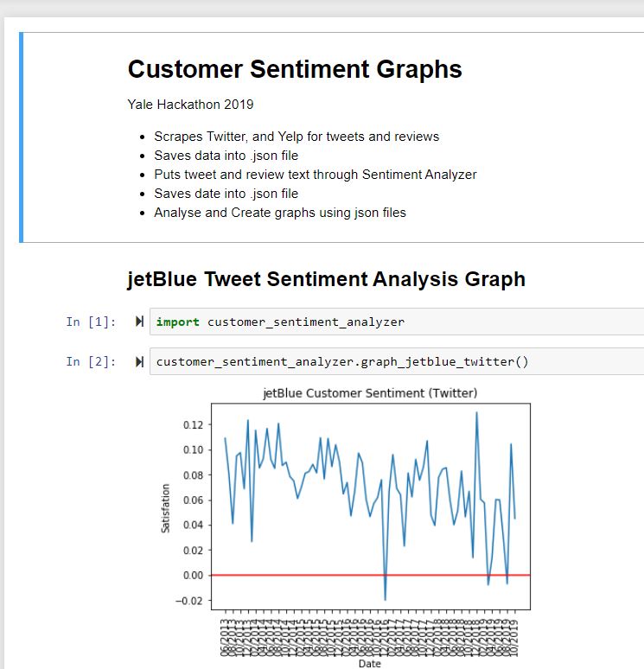
Task: Click the Sentiment Analyzer bullet
Action: tap(316, 175)
